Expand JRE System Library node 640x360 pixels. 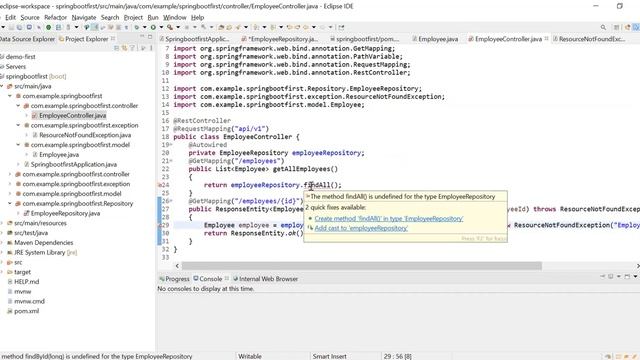point(2,252)
